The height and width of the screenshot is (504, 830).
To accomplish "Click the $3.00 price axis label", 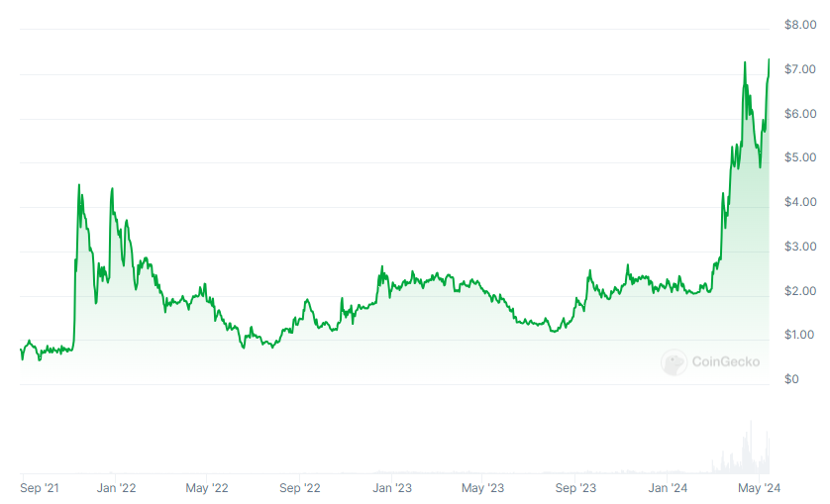I will coord(799,247).
